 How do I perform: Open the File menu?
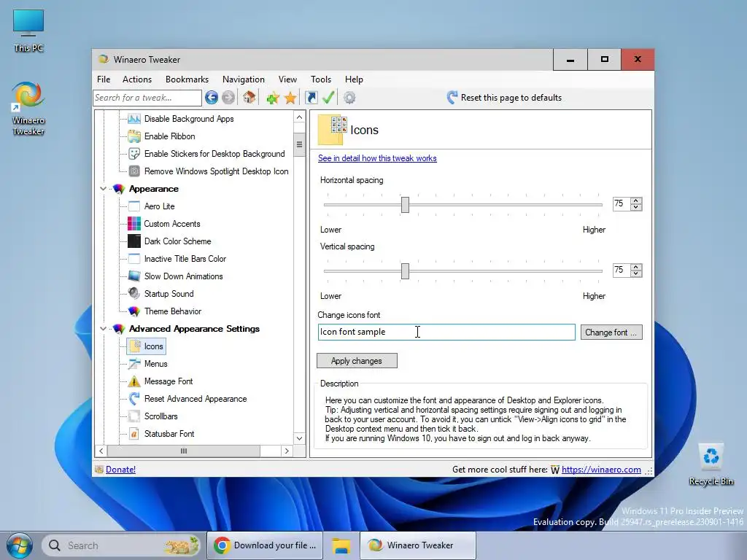(x=104, y=79)
